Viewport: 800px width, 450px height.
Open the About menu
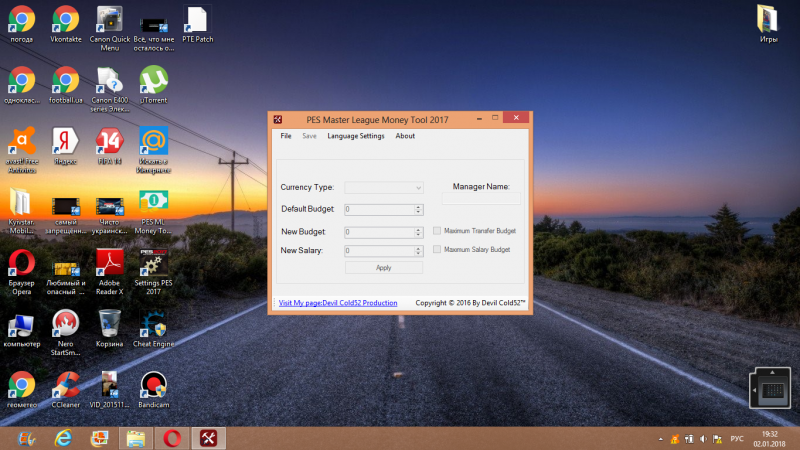tap(405, 136)
